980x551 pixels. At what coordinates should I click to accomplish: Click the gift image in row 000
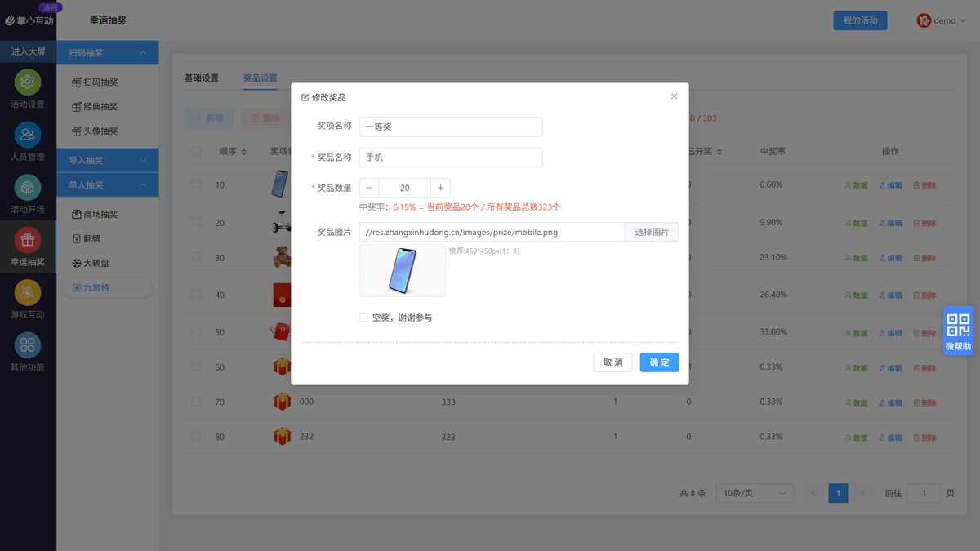(x=282, y=402)
